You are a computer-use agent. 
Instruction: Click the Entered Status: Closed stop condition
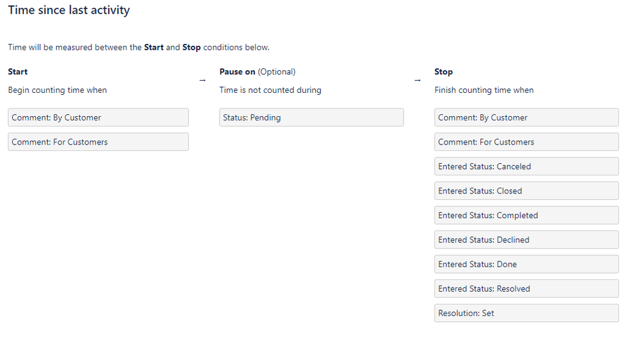click(x=527, y=191)
